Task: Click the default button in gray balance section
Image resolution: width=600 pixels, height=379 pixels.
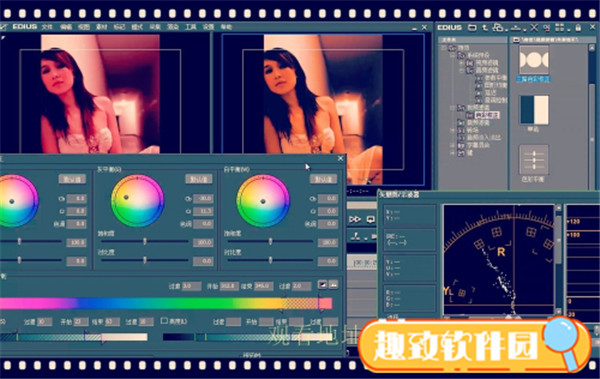Action: pyautogui.click(x=199, y=179)
